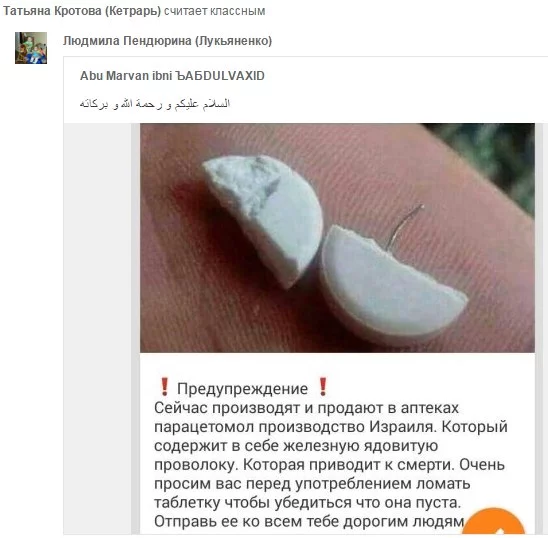Viewport: 548px width, 538px height.
Task: Click the Предупреждение heading
Action: click(242, 389)
